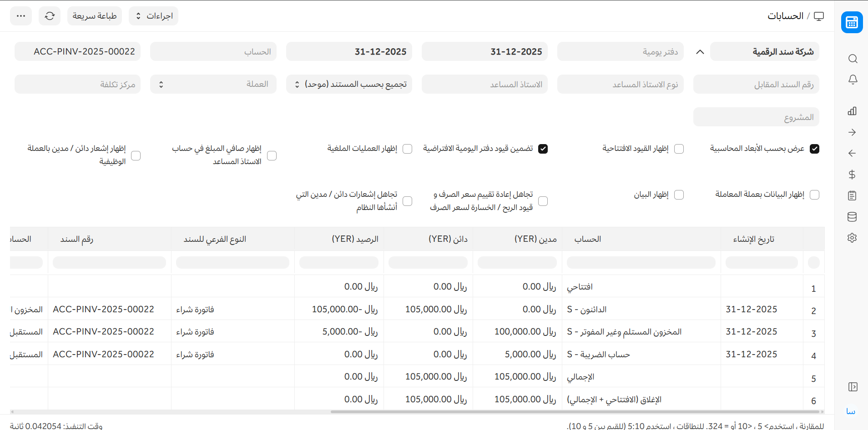
Task: Uncheck عرض بحسب الأبعاد المحاسبية checkbox
Action: (x=814, y=149)
